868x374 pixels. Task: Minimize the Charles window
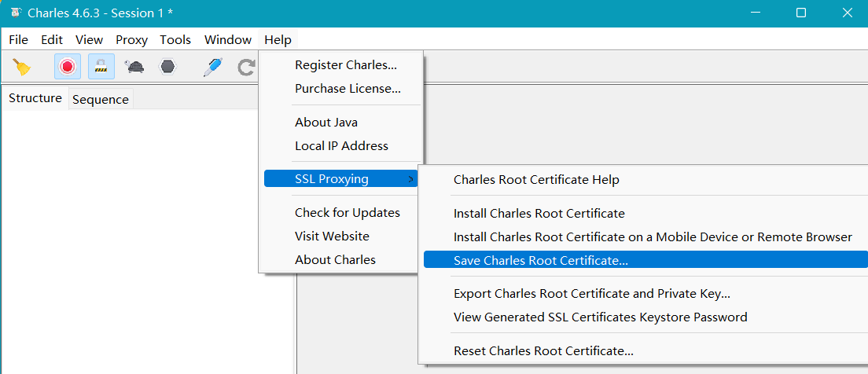coord(755,13)
